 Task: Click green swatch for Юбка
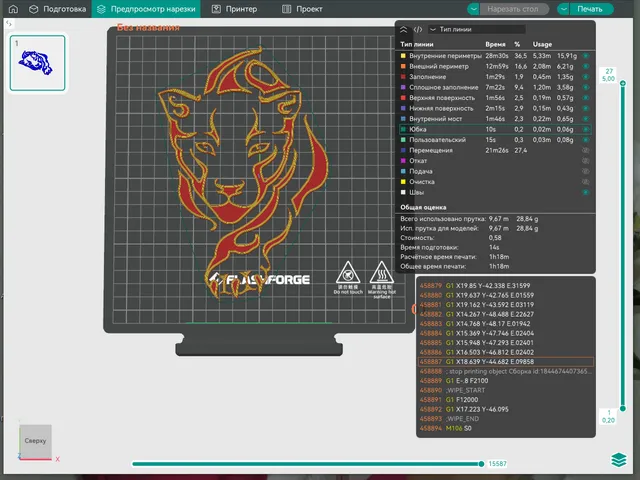(403, 129)
